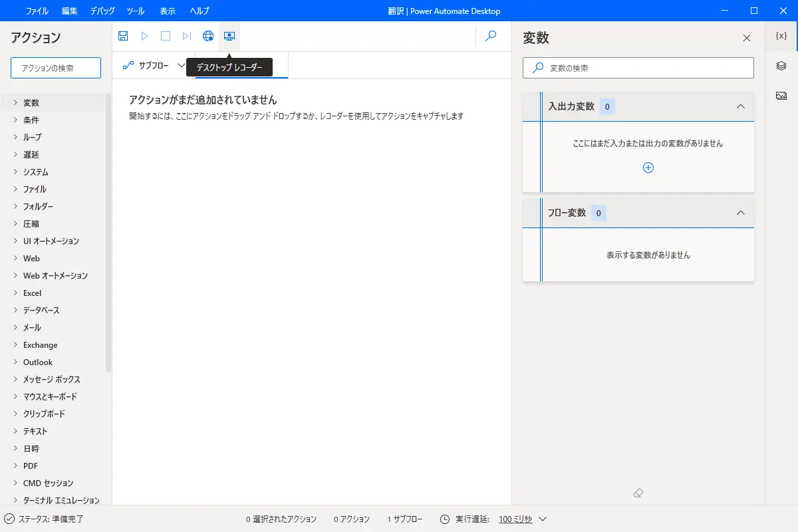Add a variable with the plus icon
The width and height of the screenshot is (798, 532).
[x=648, y=168]
